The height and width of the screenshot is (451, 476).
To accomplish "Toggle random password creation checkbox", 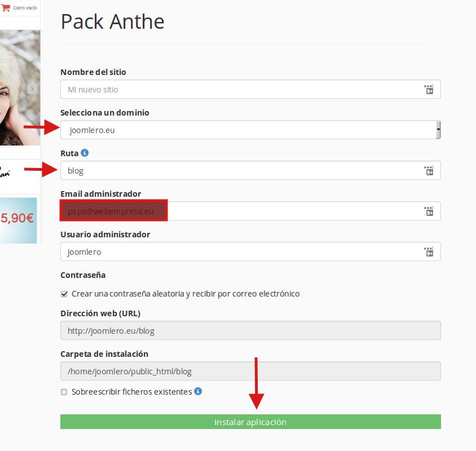I will [x=64, y=294].
